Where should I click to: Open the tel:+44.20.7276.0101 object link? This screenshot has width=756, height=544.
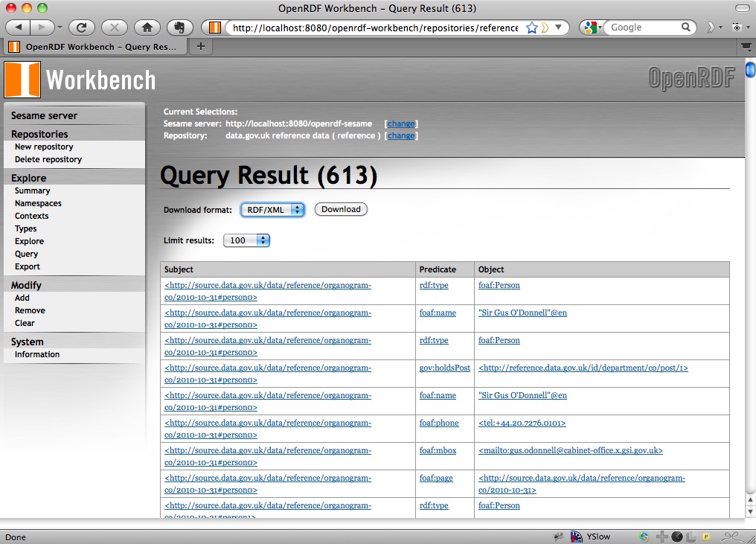pos(522,423)
